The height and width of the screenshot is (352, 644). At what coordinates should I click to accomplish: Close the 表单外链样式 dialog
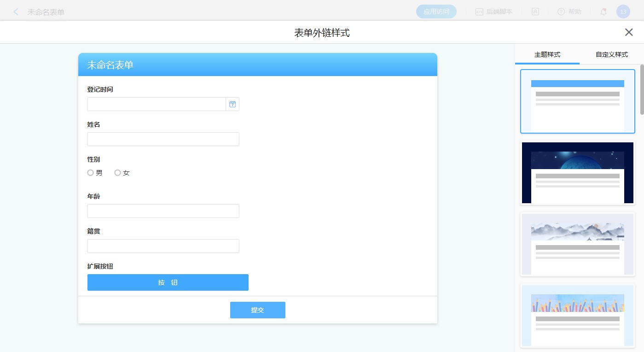pyautogui.click(x=629, y=32)
